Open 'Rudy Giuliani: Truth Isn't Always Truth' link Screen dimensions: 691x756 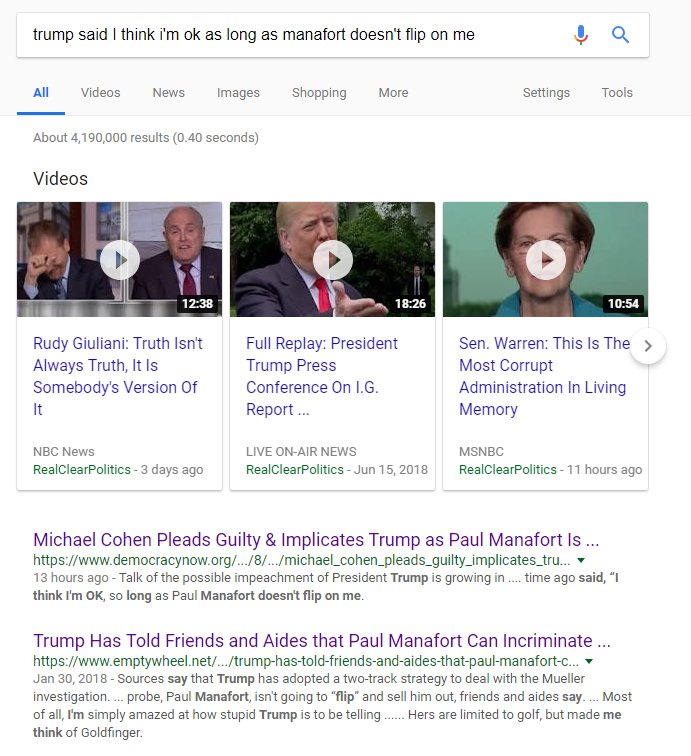click(x=118, y=376)
